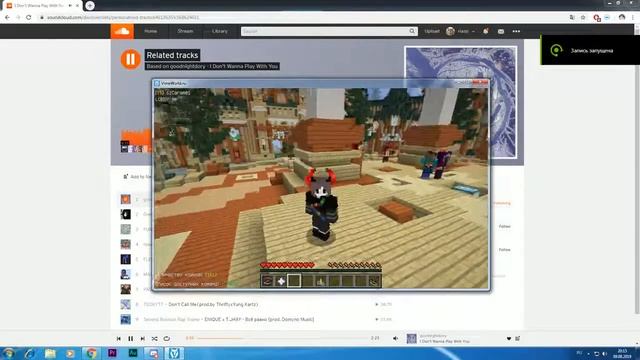Open the next-up queue icon
This screenshot has width=640, height=360.
(x=518, y=338)
